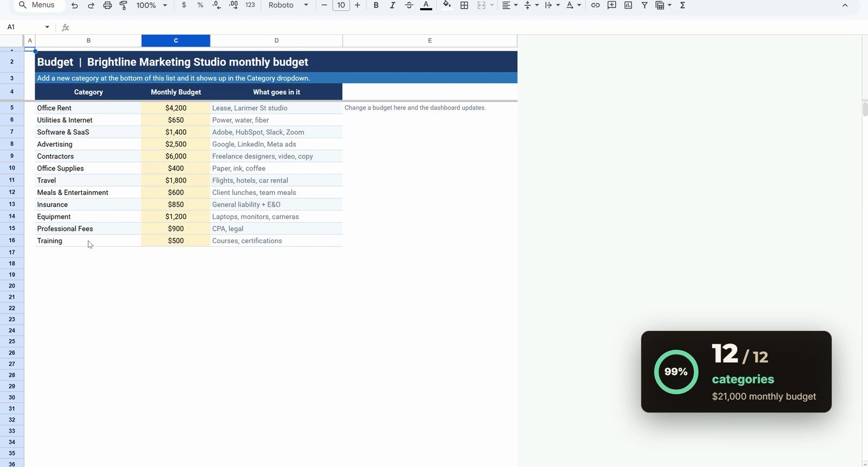Select the Contractors category cell
The width and height of the screenshot is (868, 467).
pos(88,156)
